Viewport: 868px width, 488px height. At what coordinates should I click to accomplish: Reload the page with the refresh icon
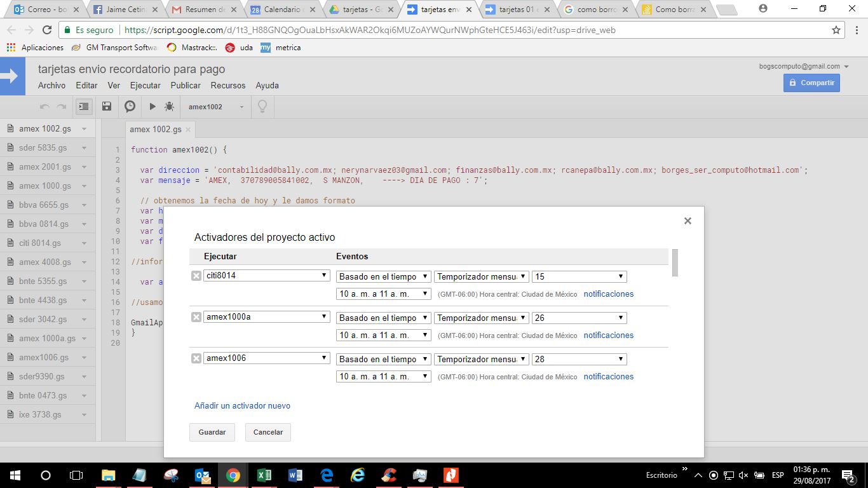(x=46, y=30)
